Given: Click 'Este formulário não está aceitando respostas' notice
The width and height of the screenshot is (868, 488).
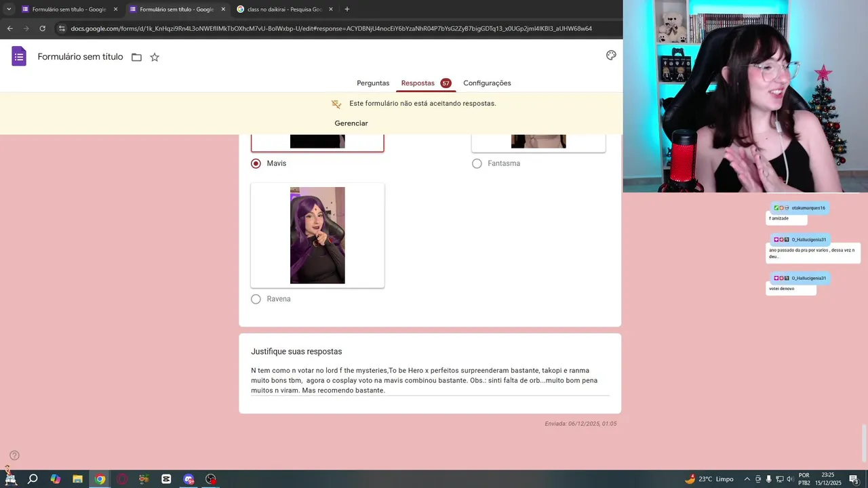Looking at the screenshot, I should (x=422, y=104).
